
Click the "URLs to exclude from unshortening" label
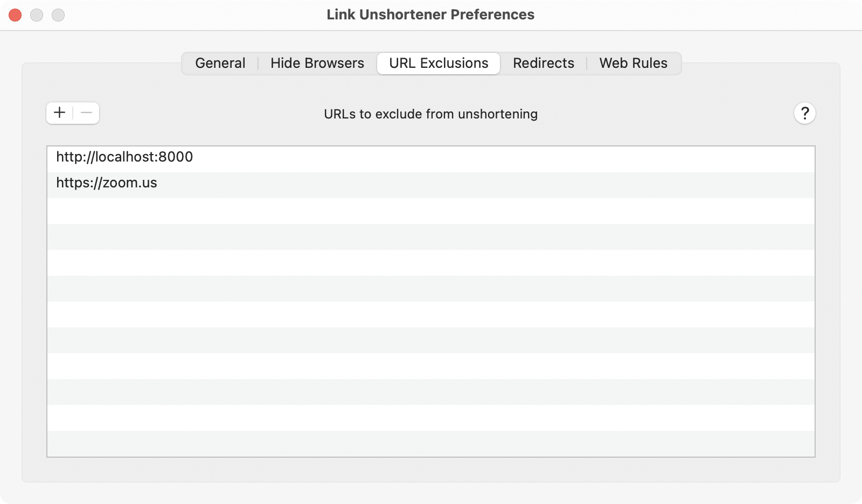coord(430,114)
